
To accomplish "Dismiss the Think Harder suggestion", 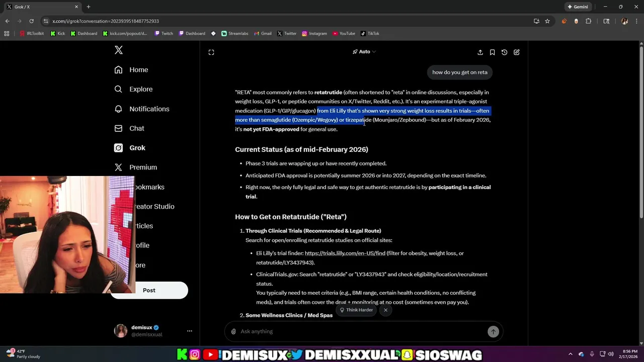I will tap(385, 310).
